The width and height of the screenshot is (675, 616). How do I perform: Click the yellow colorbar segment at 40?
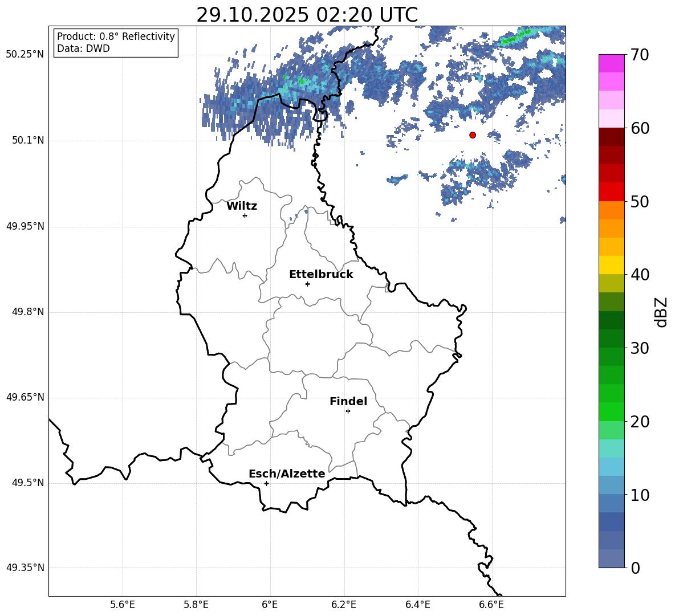pyautogui.click(x=612, y=265)
